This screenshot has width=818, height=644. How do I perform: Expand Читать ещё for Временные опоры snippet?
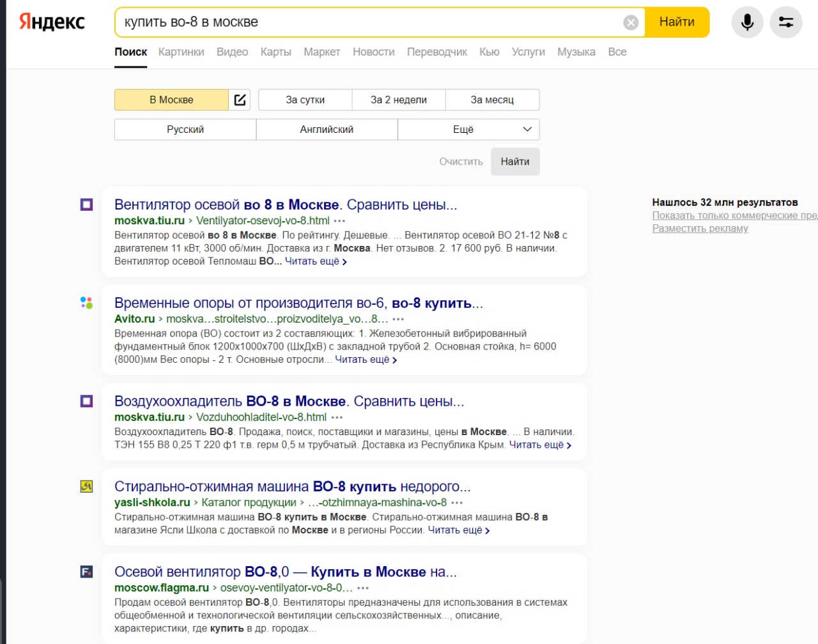pyautogui.click(x=366, y=360)
